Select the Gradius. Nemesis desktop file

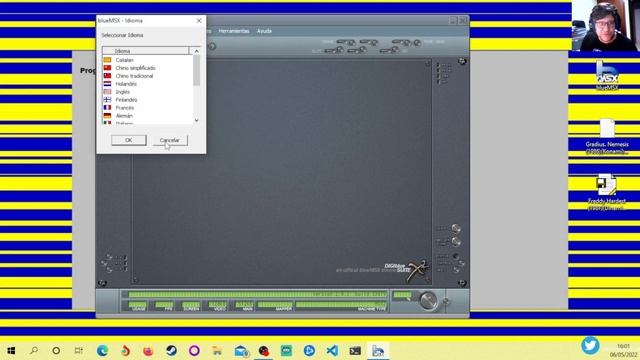(607, 137)
